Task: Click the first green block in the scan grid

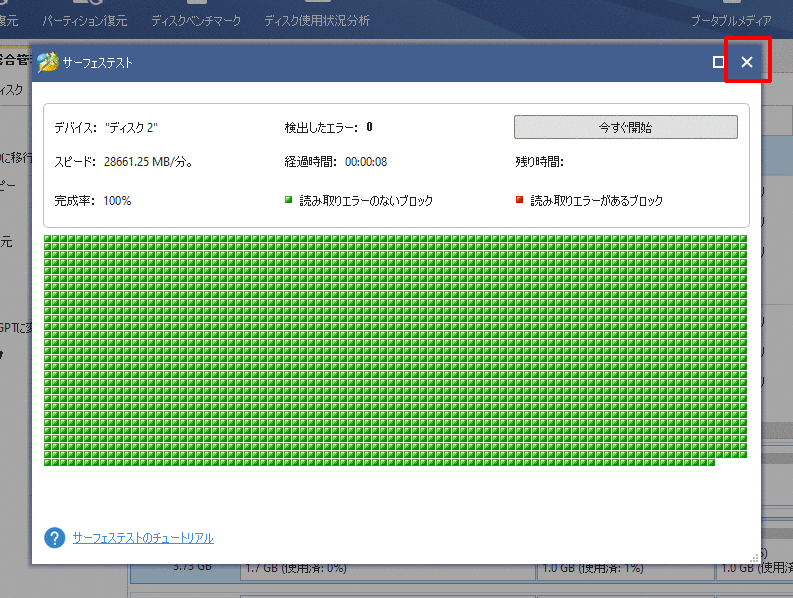Action: [x=48, y=240]
